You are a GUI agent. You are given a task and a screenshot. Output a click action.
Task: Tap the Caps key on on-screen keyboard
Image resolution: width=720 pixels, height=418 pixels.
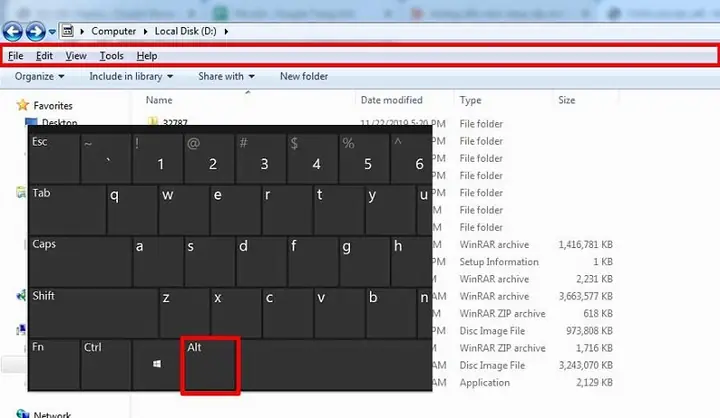coord(80,261)
